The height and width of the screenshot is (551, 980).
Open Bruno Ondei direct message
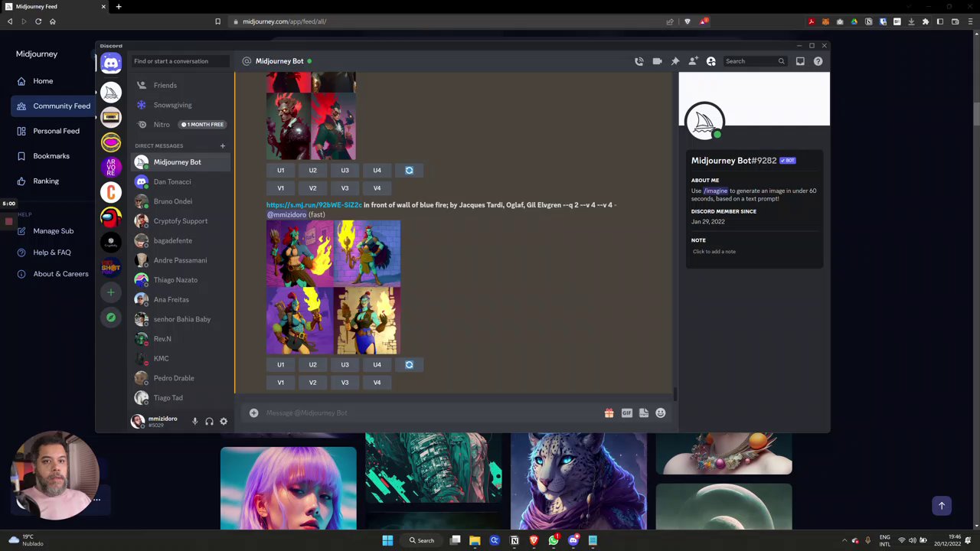(180, 201)
